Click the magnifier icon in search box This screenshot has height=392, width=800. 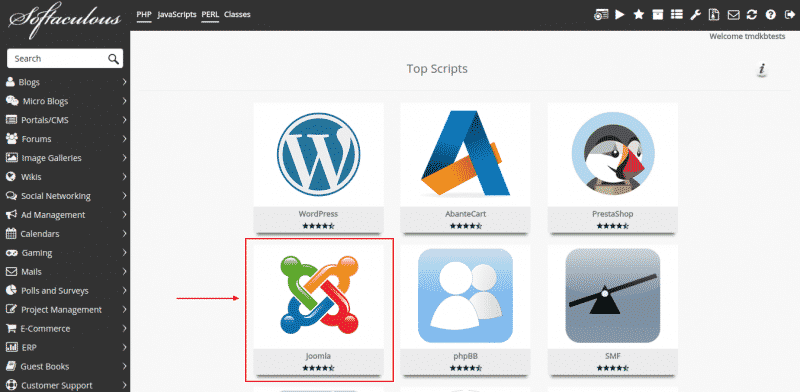113,59
